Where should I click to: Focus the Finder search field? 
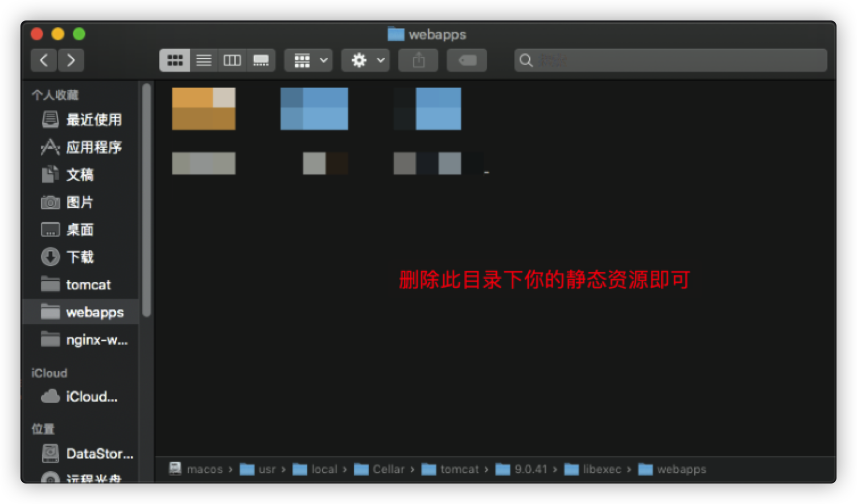point(671,60)
